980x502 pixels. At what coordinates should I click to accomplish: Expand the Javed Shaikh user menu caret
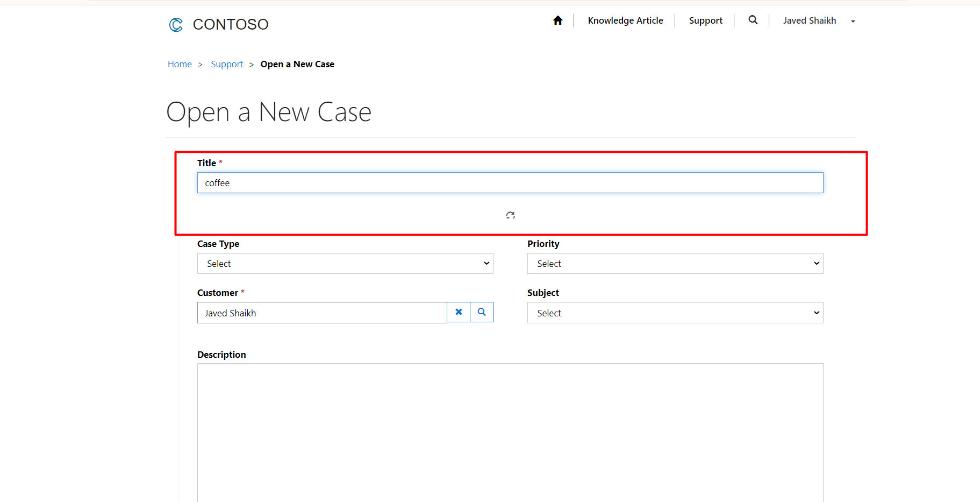pos(853,21)
